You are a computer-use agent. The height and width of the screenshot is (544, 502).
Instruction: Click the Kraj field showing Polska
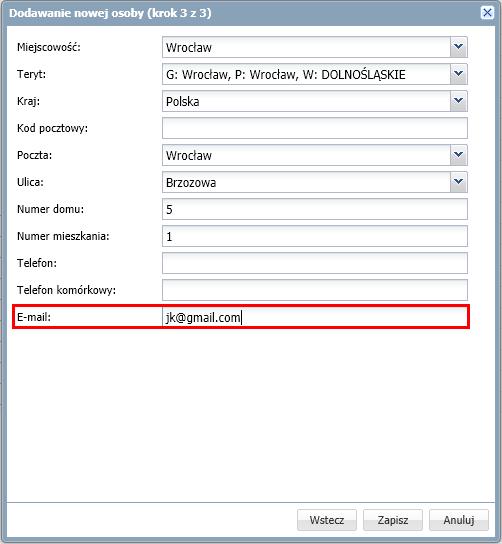[x=306, y=101]
